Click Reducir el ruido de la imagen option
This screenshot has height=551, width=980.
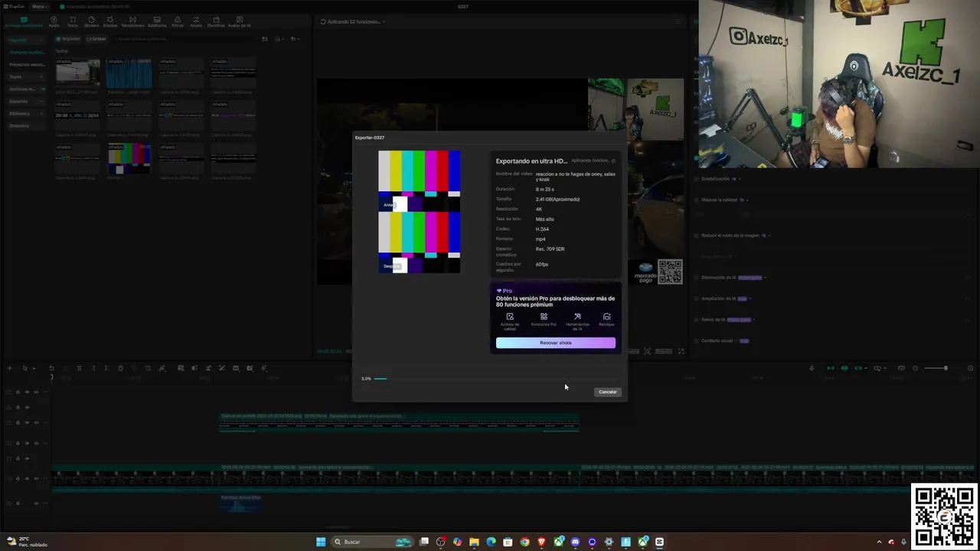[x=731, y=235]
